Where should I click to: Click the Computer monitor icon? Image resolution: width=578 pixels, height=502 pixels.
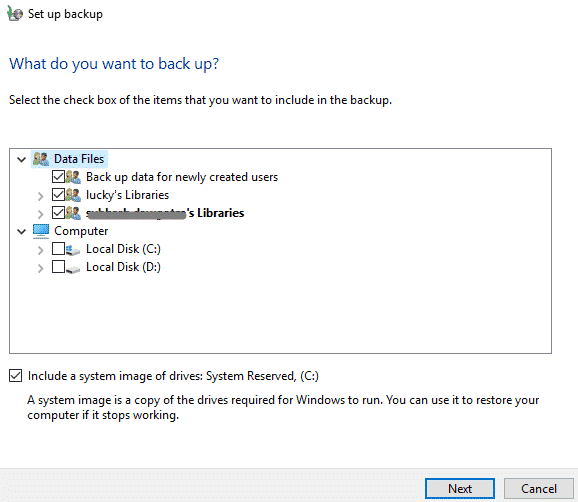41,231
